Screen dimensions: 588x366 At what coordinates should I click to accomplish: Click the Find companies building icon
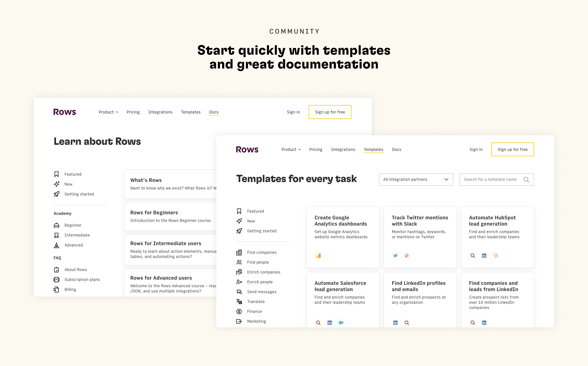coord(239,253)
